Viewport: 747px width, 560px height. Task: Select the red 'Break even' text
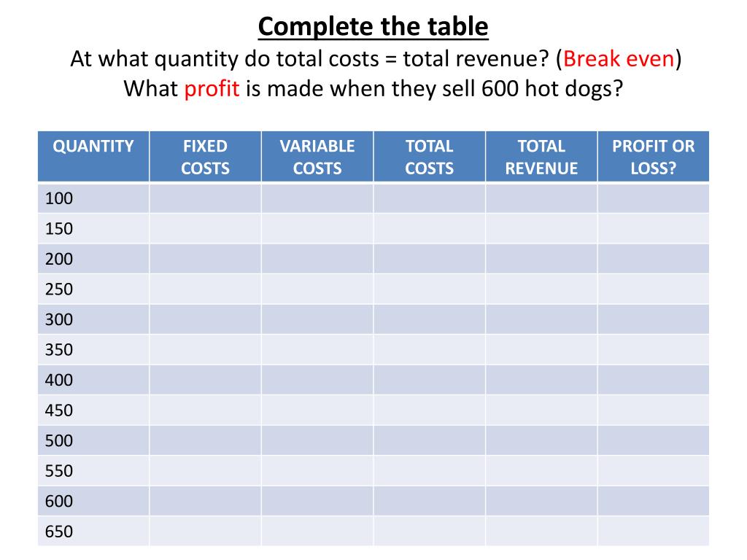point(619,58)
